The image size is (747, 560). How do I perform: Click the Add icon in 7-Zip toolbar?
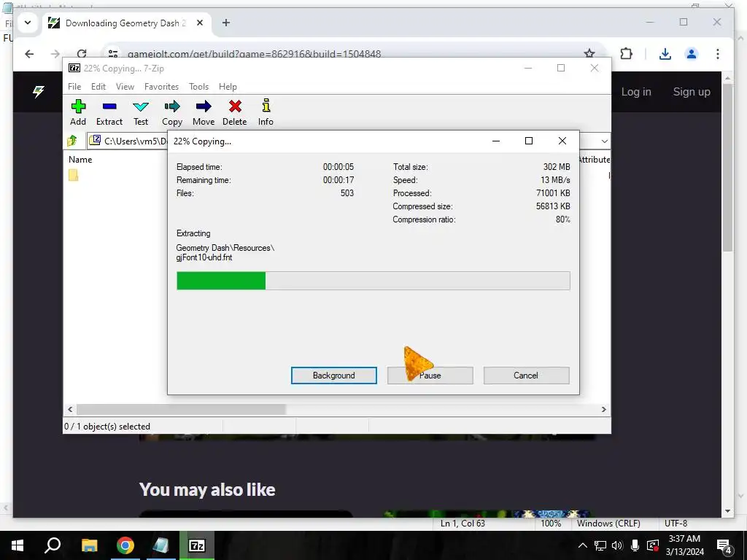(78, 112)
